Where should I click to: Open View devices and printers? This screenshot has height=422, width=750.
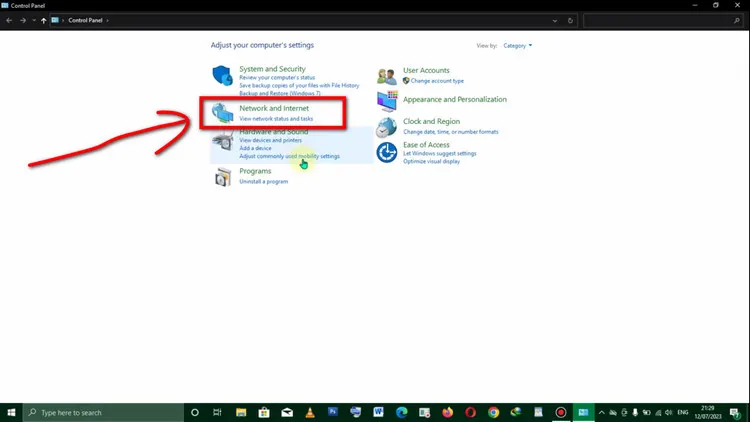(270, 140)
